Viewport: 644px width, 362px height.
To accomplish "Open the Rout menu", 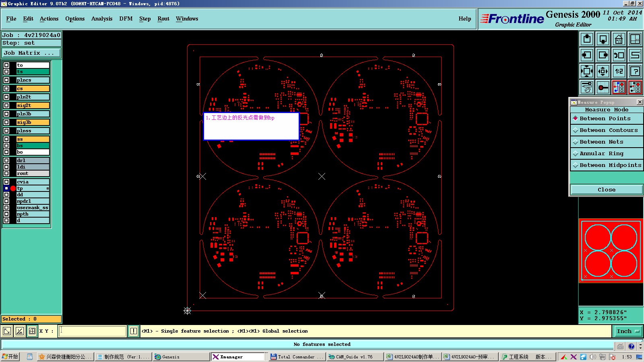I will 163,19.
